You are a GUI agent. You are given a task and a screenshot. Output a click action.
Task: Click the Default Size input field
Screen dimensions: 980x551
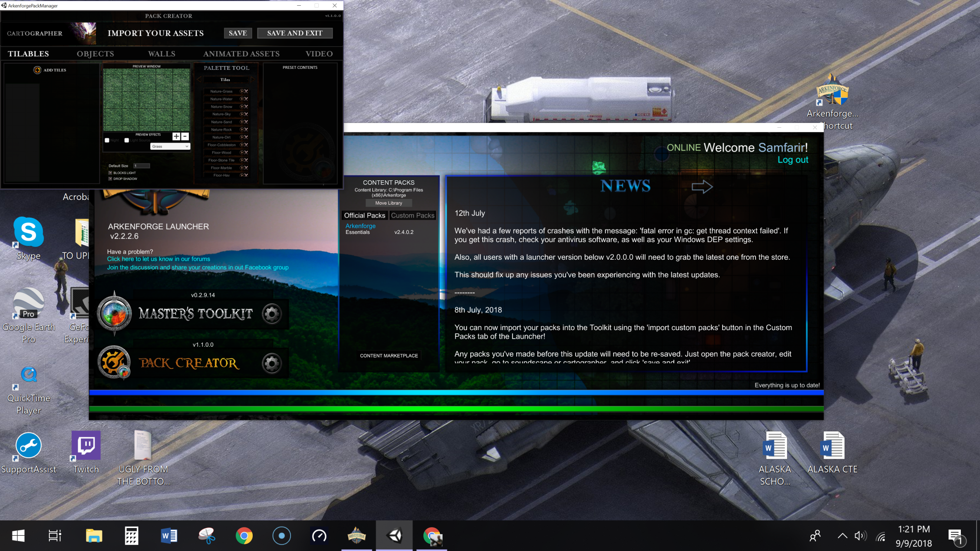point(142,166)
